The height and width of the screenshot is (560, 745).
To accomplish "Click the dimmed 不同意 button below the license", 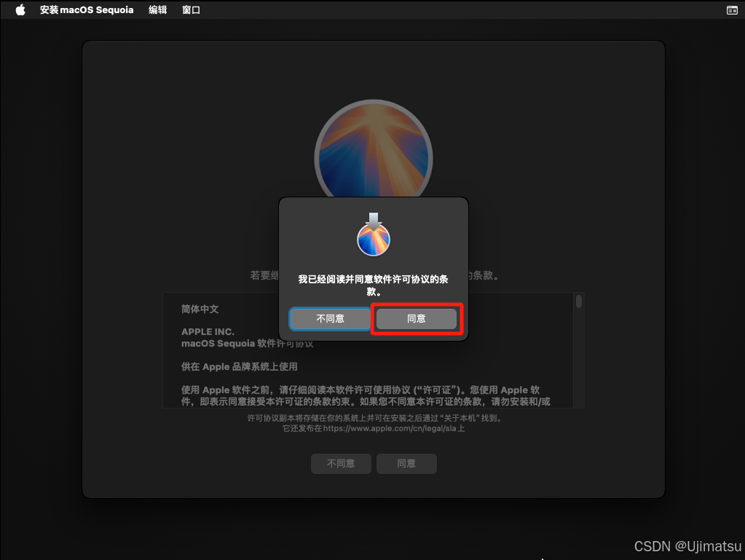I will (x=341, y=464).
